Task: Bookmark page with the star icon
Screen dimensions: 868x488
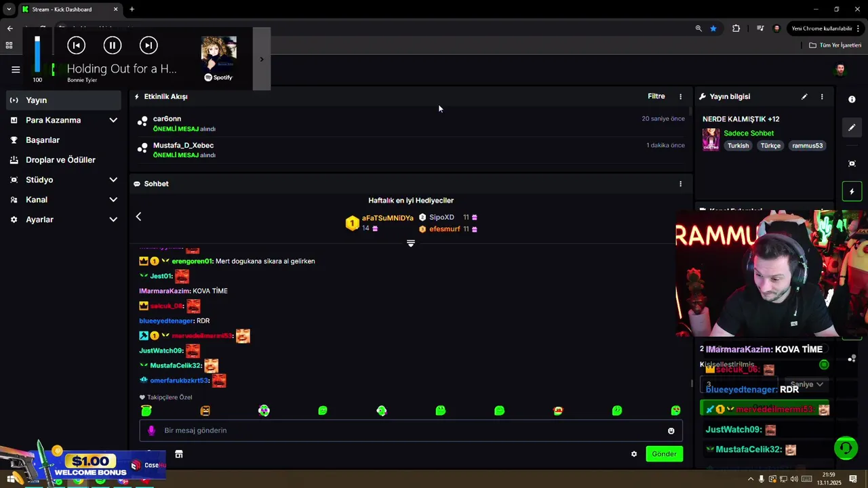Action: click(x=713, y=28)
